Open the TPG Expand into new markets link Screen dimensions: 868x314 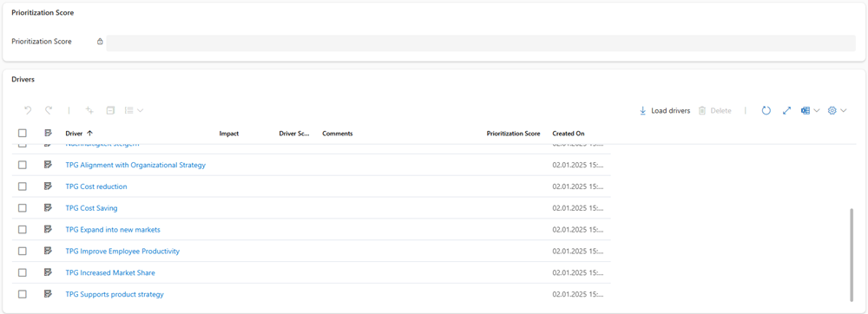coord(113,229)
